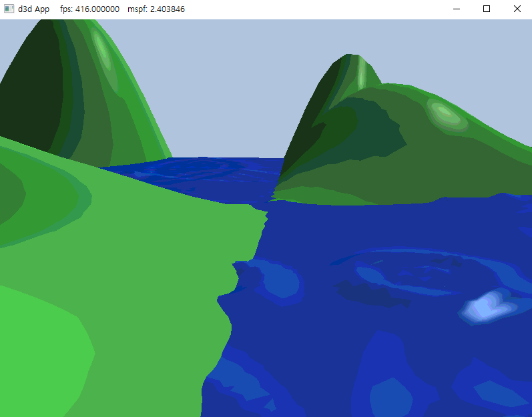Click the d3d App window icon
532x417 pixels.
pos(9,9)
